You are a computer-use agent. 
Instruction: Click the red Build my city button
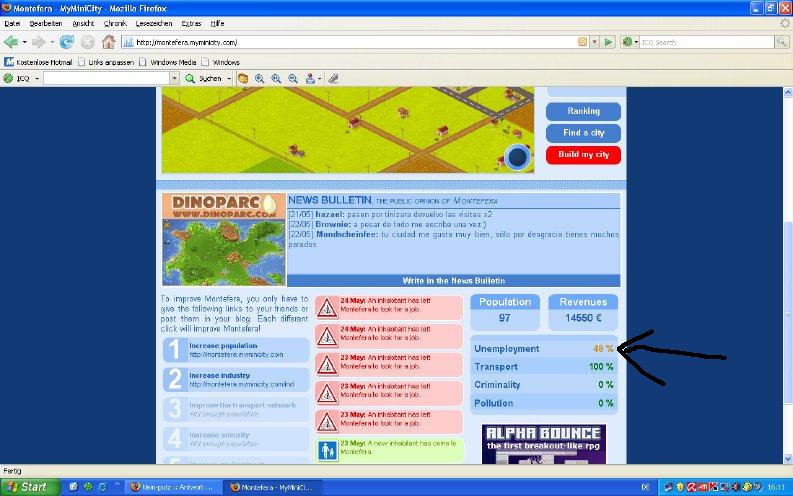[583, 155]
